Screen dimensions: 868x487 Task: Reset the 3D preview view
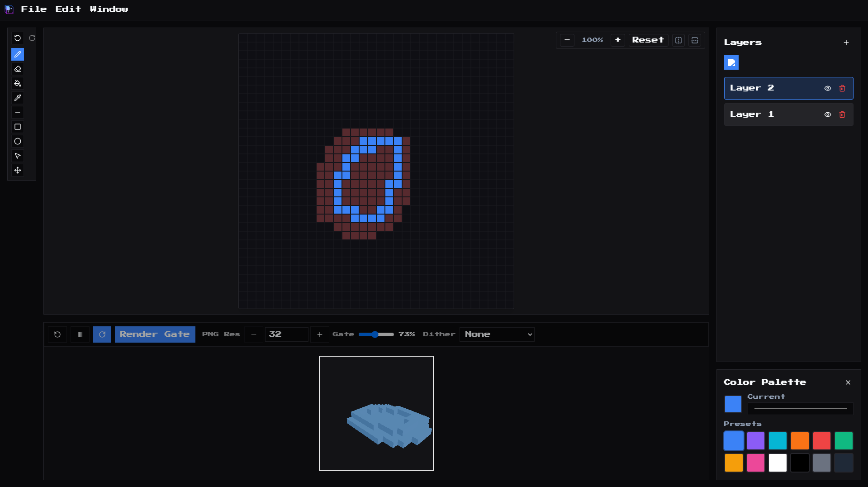coord(57,334)
